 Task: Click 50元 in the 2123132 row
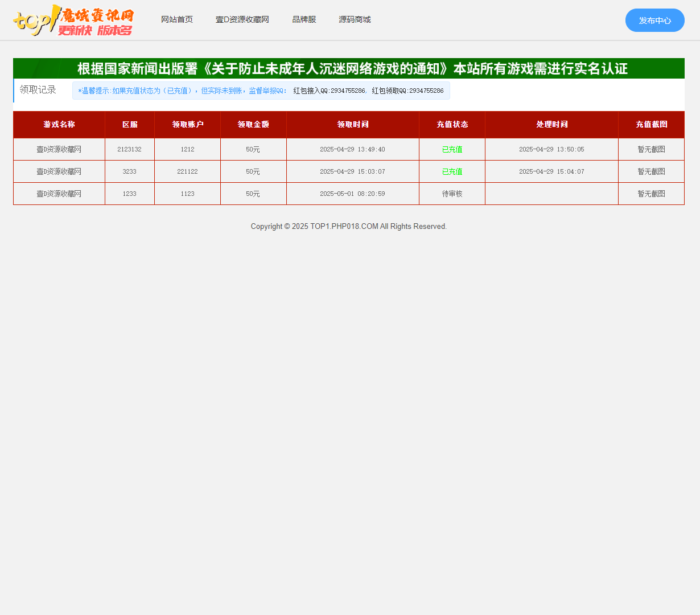pos(253,149)
